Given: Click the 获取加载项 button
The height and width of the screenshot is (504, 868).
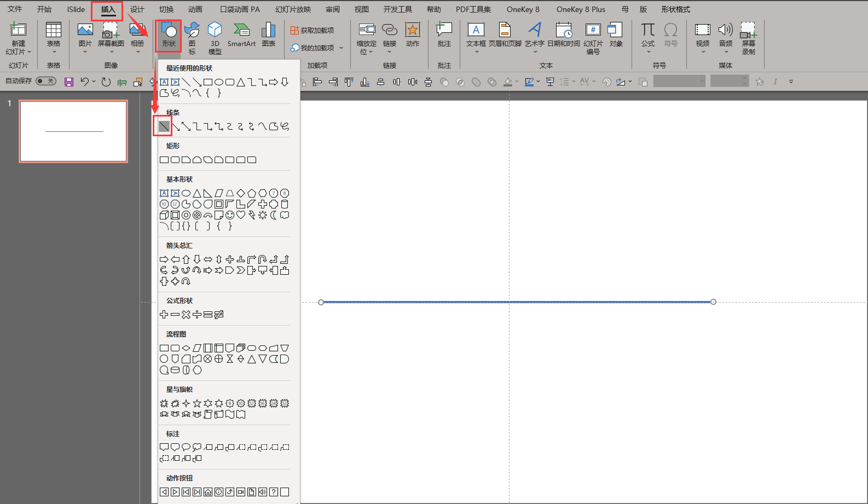Looking at the screenshot, I should pyautogui.click(x=312, y=30).
